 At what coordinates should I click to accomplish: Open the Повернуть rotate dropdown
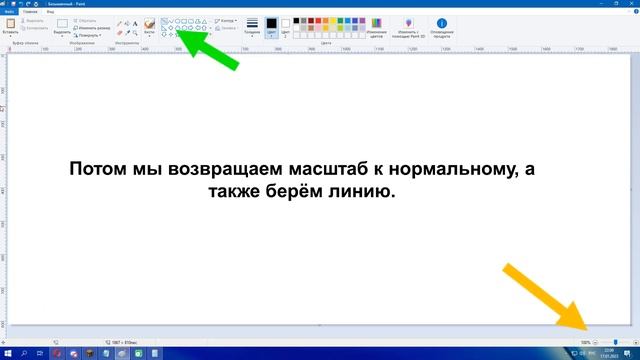[88, 35]
